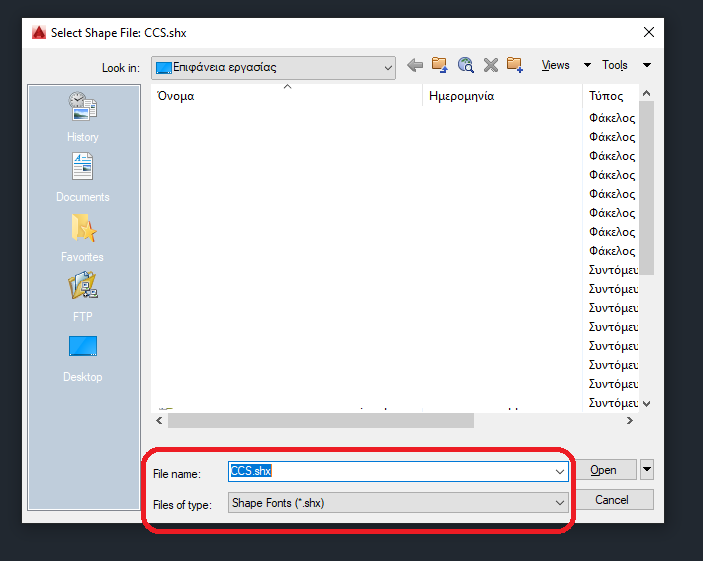
Task: Click the scroll right arrow
Action: point(630,421)
